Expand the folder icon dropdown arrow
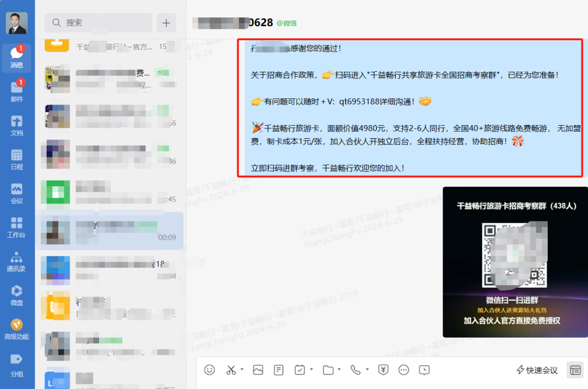 (x=339, y=369)
